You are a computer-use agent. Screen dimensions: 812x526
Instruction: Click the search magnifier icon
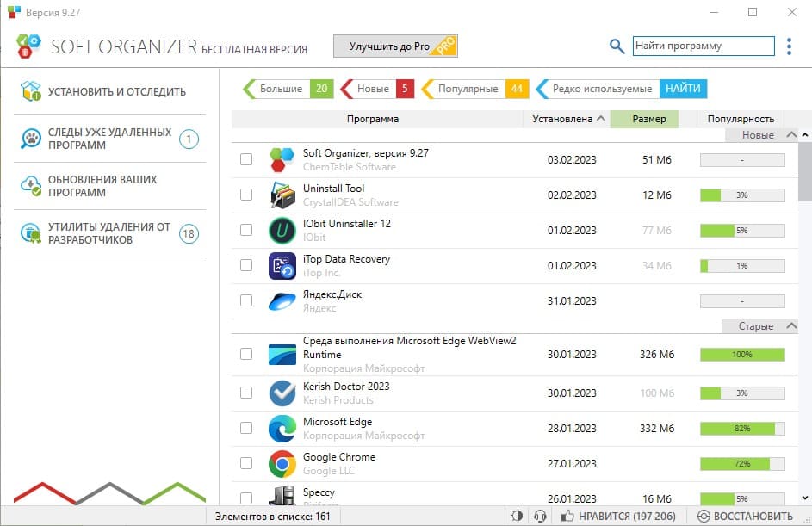click(617, 46)
